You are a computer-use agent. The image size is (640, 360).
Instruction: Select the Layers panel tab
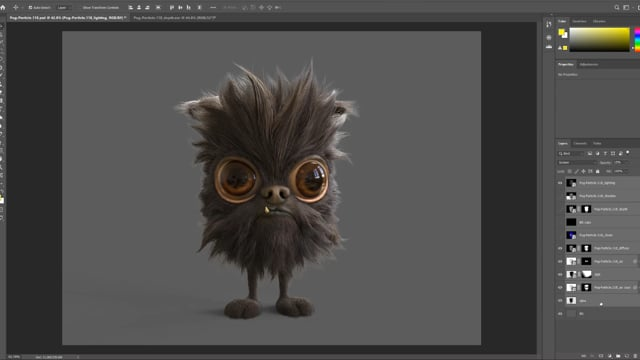(563, 143)
